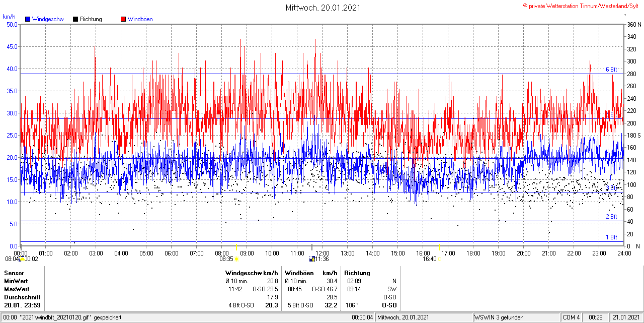Click the black Richtung legend swatch
This screenshot has width=644, height=323.
(75, 19)
